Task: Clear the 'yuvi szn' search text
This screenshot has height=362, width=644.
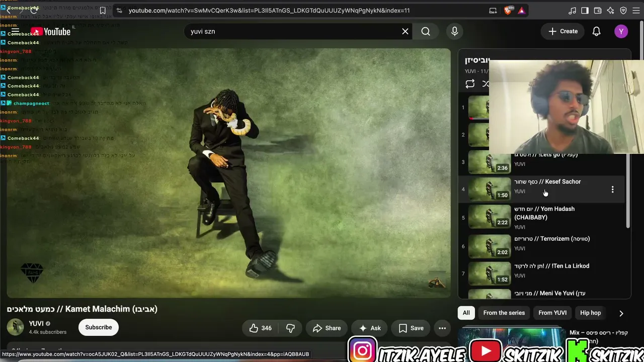Action: (x=405, y=31)
